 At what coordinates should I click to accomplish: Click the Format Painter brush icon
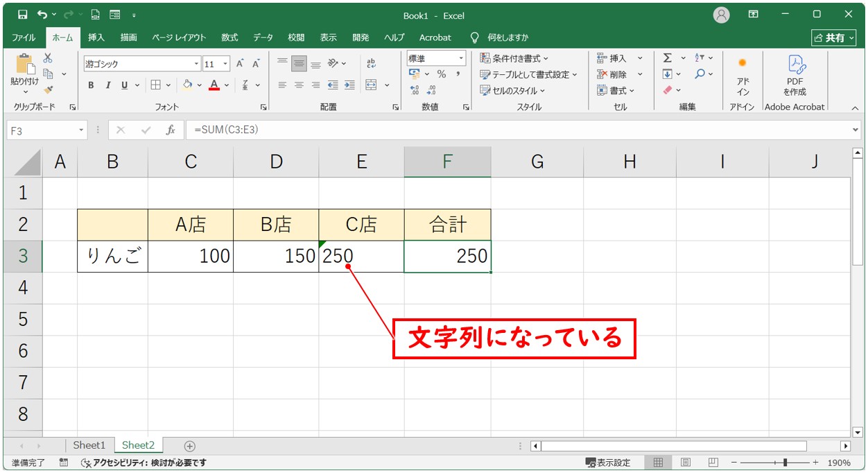(48, 89)
